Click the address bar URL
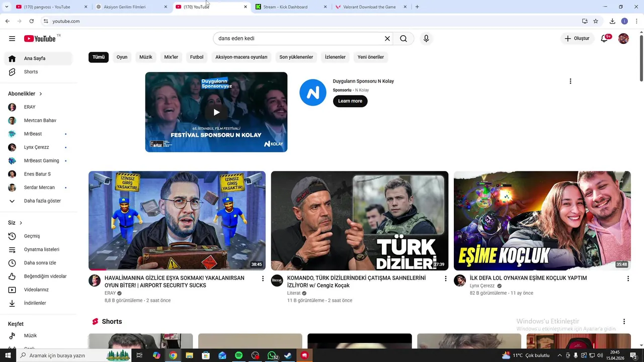 66,21
